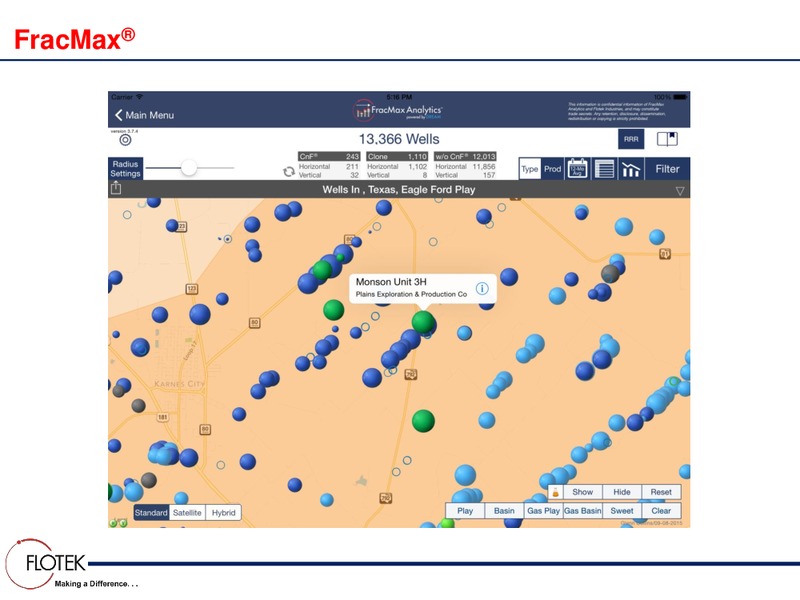Viewport: 800px width, 600px height.
Task: Select the green well left of callout
Action: click(x=334, y=310)
